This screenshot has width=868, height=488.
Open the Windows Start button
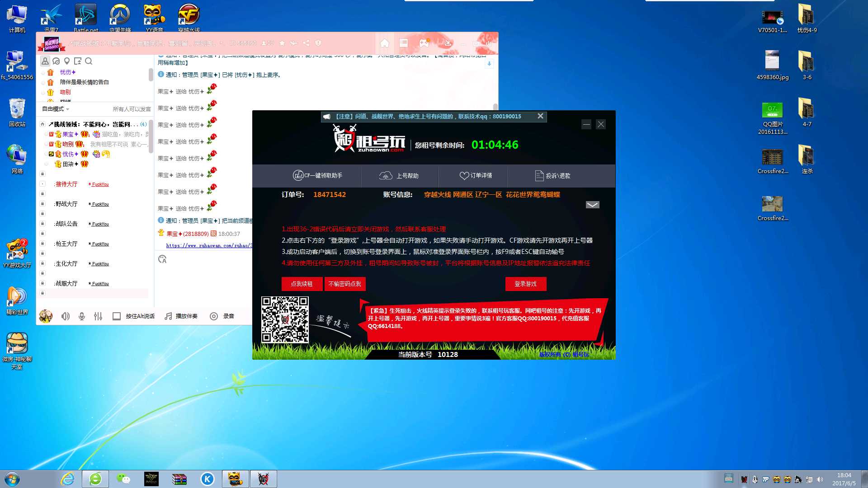pyautogui.click(x=12, y=479)
